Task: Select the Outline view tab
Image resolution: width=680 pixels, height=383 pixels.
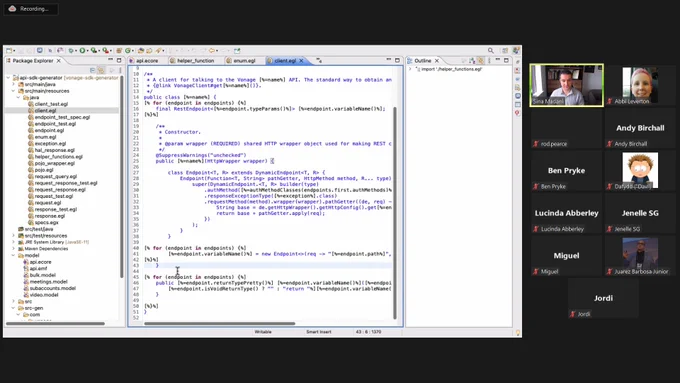Action: tap(423, 61)
